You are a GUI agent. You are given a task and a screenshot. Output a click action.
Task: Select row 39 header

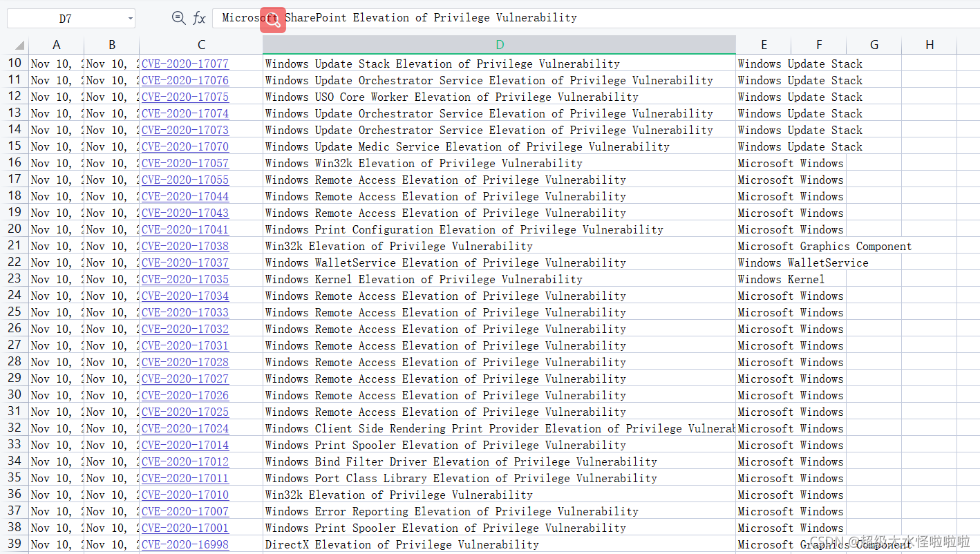15,544
